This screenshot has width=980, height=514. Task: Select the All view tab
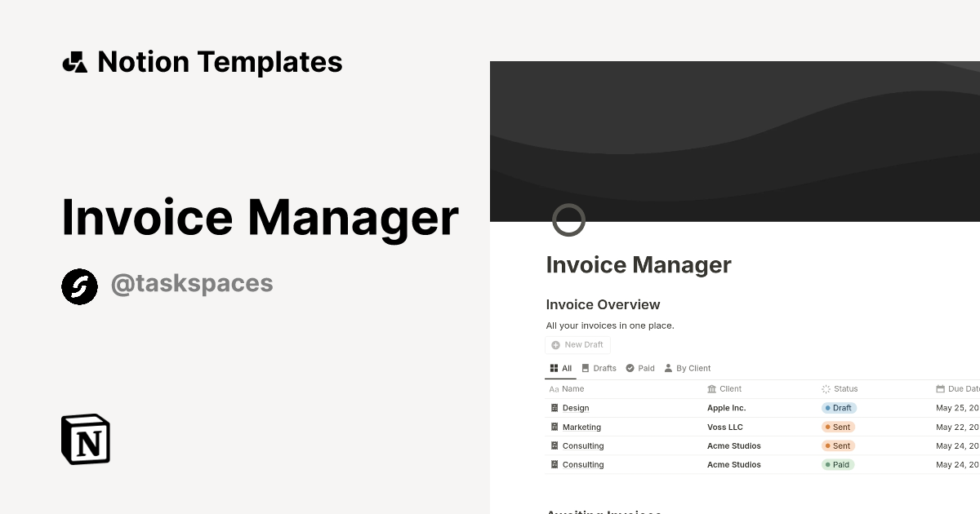[561, 368]
